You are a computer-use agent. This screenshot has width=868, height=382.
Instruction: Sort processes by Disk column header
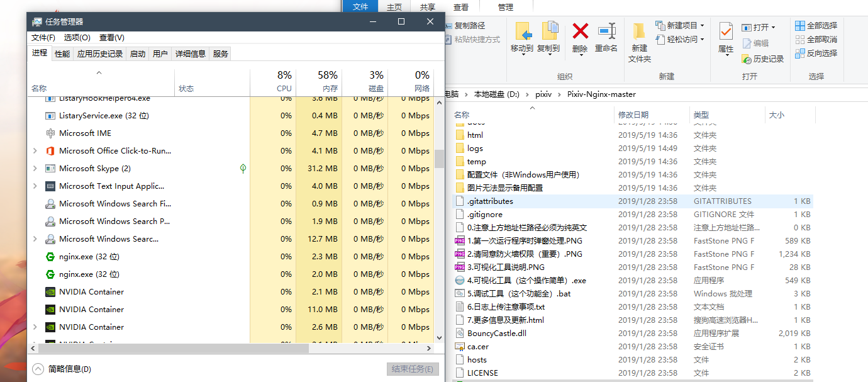tap(365, 82)
